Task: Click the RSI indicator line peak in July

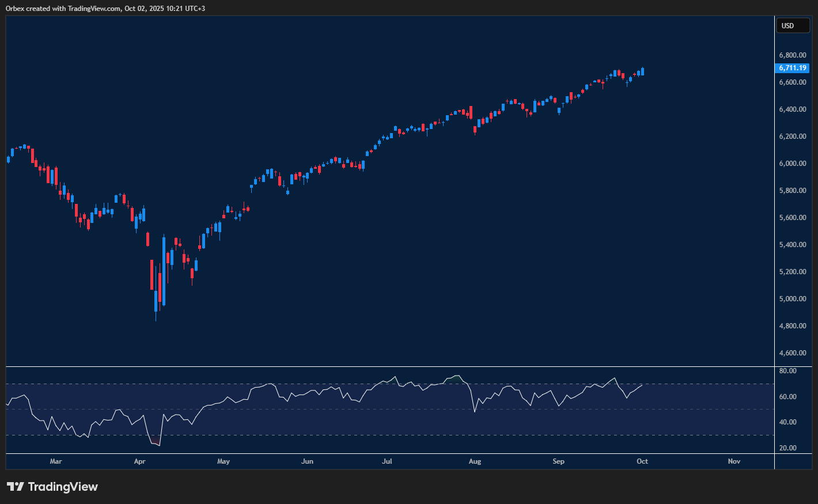Action: click(x=395, y=377)
